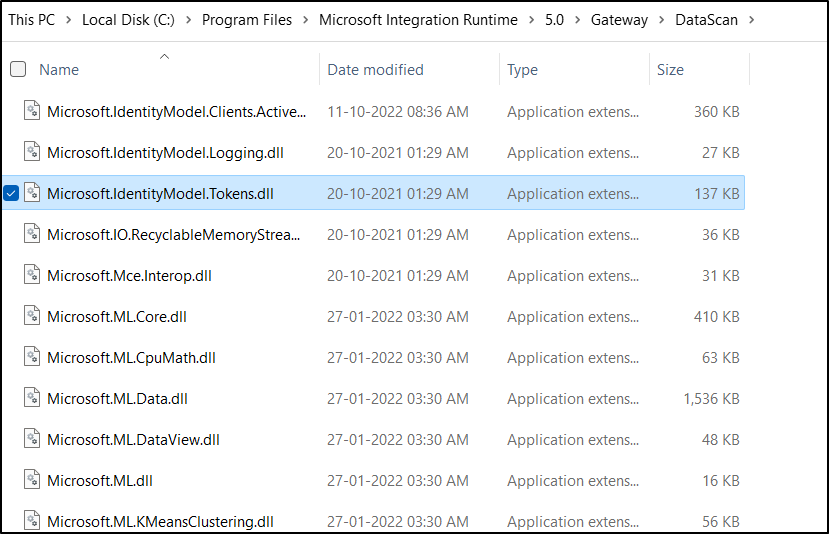Go to Local Disk (C:) breadcrumb
The image size is (829, 534).
[128, 20]
